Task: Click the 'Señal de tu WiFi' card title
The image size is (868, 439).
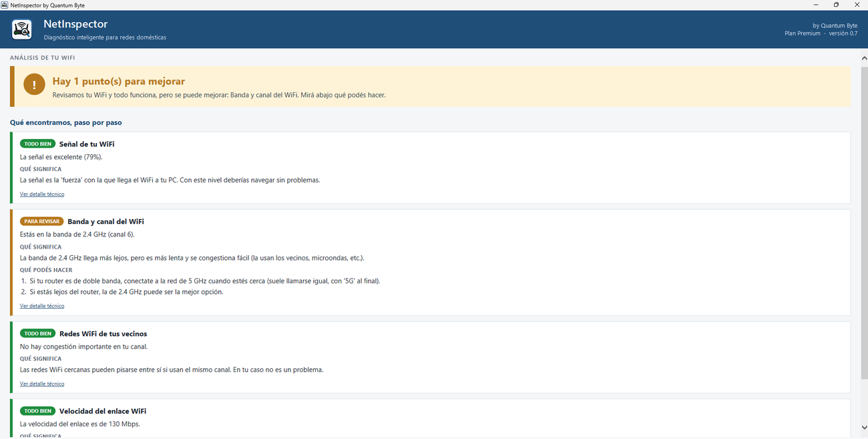Action: point(87,144)
